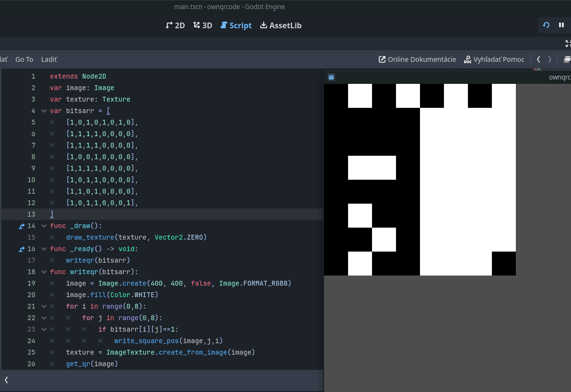Click the override arrow icon beside line 14

(x=21, y=226)
